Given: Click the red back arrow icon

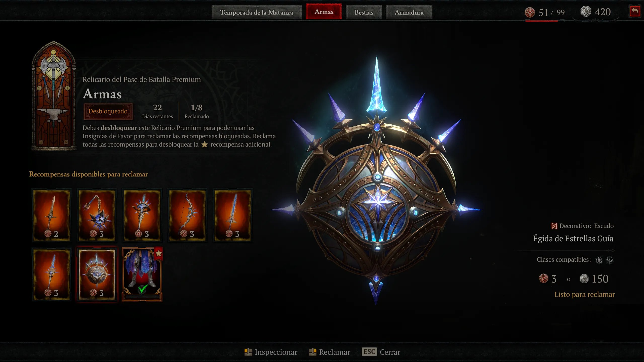Looking at the screenshot, I should [x=635, y=11].
